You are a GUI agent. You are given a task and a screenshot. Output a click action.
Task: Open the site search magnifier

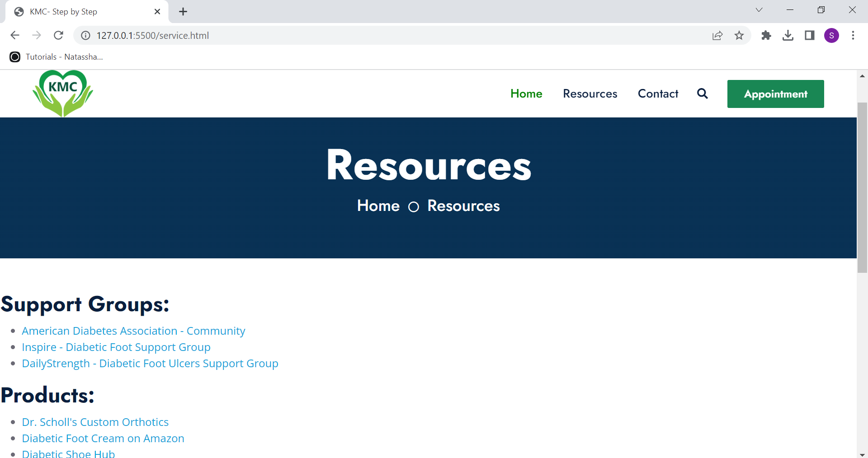pos(703,93)
